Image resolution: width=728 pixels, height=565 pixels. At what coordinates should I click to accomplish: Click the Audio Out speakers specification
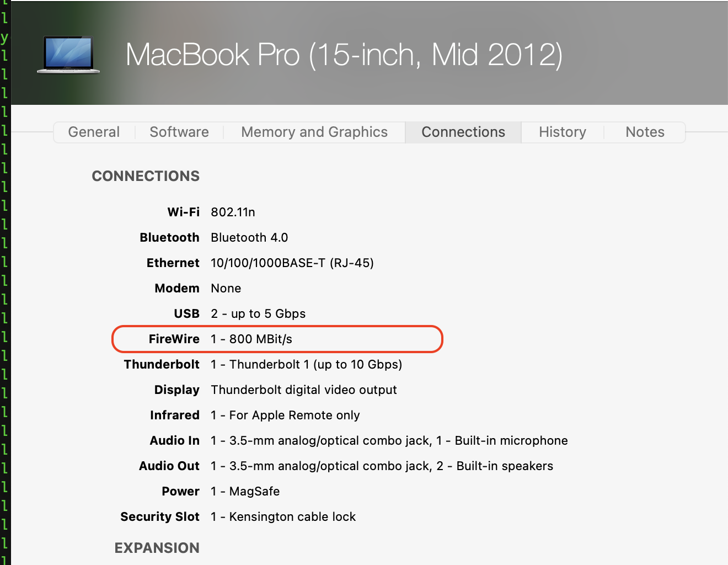click(x=382, y=466)
